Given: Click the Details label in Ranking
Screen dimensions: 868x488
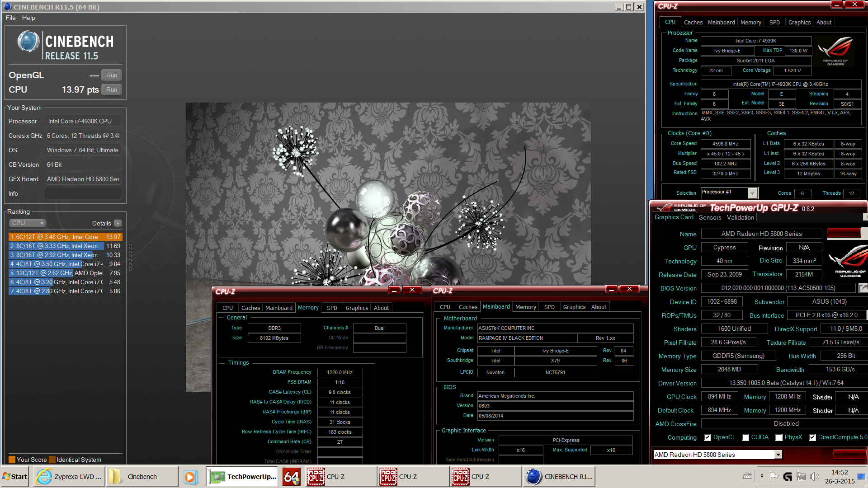Looking at the screenshot, I should (101, 223).
